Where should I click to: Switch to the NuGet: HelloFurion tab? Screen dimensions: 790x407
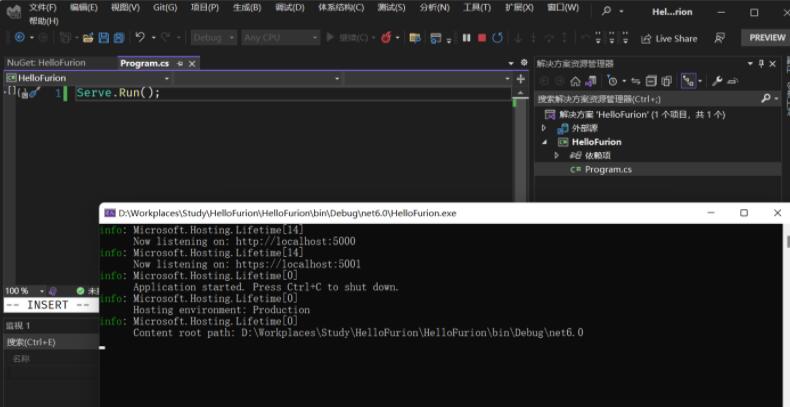pyautogui.click(x=46, y=63)
